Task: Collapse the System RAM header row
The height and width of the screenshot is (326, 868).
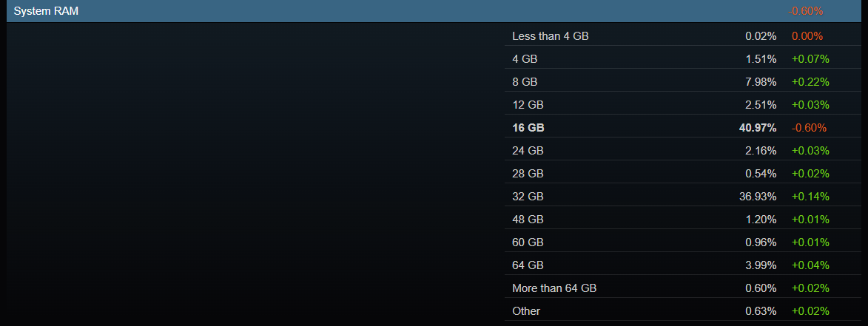Action: [434, 11]
